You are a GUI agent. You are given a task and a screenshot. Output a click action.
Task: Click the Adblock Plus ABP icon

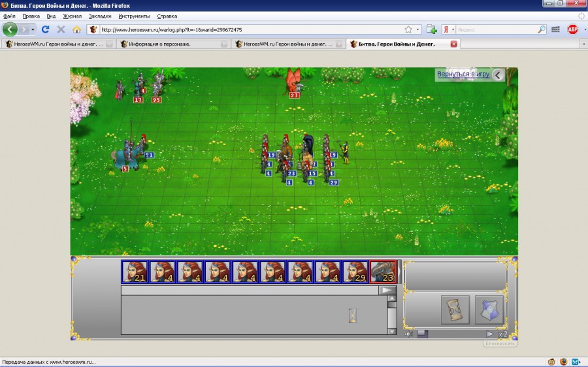tap(572, 29)
